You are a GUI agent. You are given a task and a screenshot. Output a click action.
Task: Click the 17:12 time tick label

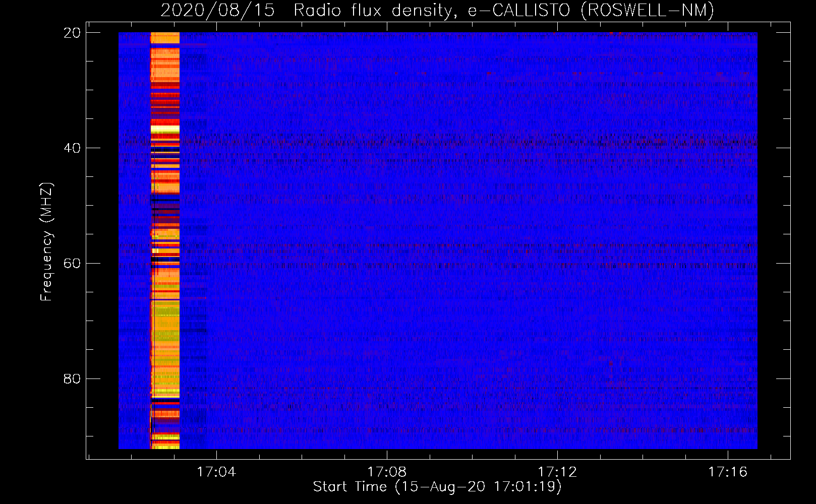click(x=557, y=472)
